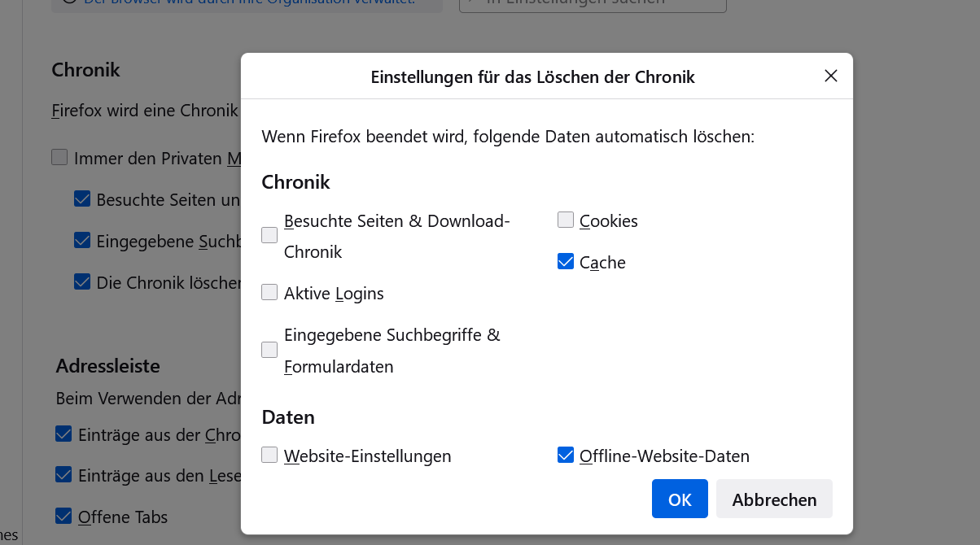The width and height of the screenshot is (980, 545).
Task: Uncheck the Cache checkbox
Action: coord(566,262)
